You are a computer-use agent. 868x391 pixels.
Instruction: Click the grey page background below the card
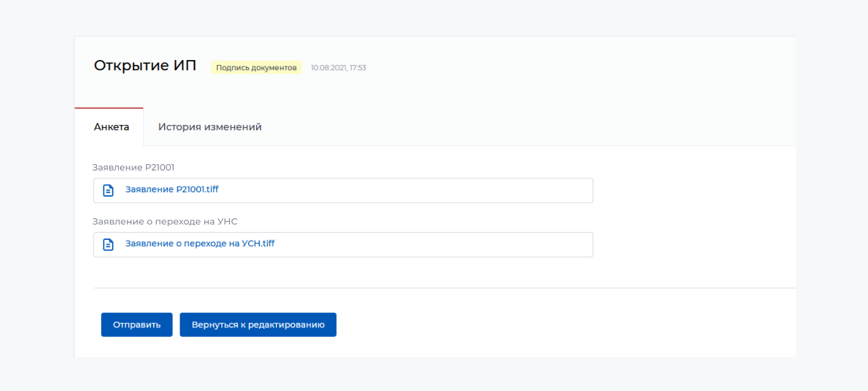tap(434, 374)
